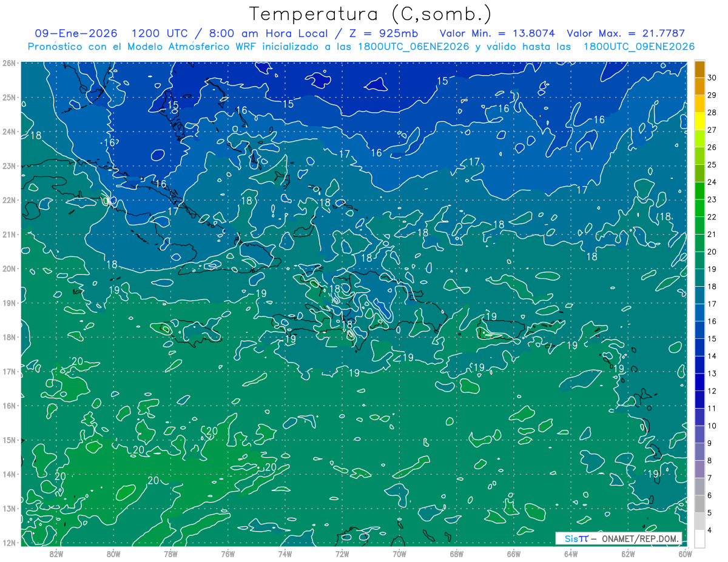Click the '74W' longitude label
728x562 pixels.
click(285, 554)
